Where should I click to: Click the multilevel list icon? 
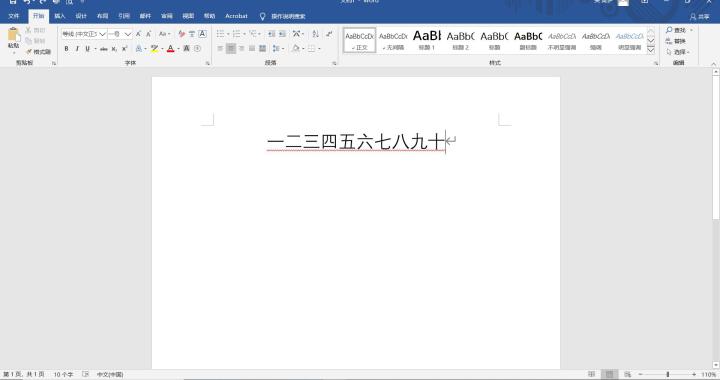[253, 34]
